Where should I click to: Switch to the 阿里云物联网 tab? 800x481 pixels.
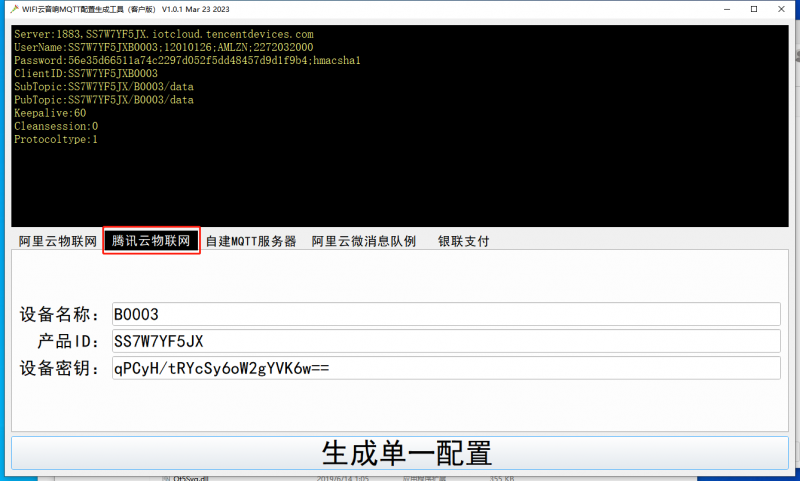tap(58, 241)
